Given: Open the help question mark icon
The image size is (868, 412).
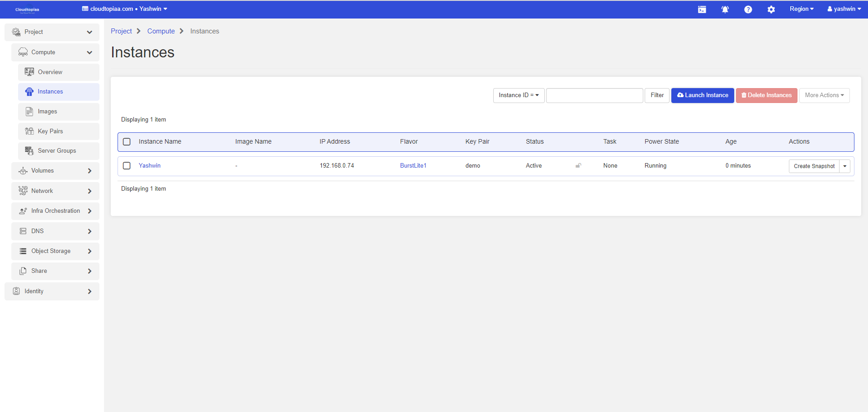Looking at the screenshot, I should [x=748, y=9].
